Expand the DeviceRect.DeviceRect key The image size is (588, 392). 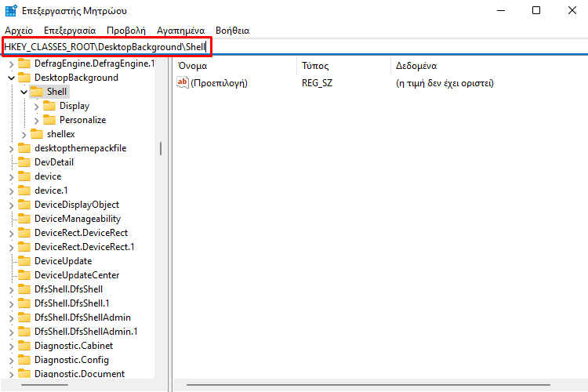point(11,234)
